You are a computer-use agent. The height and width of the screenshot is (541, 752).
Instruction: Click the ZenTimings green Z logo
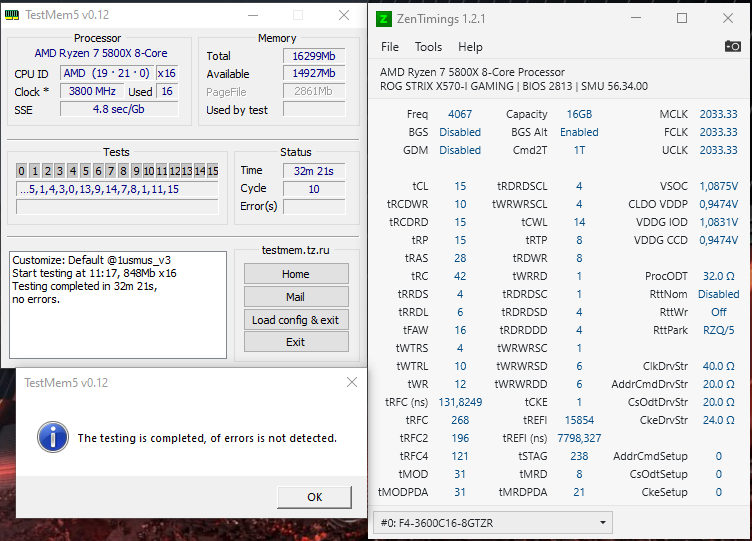pos(383,19)
